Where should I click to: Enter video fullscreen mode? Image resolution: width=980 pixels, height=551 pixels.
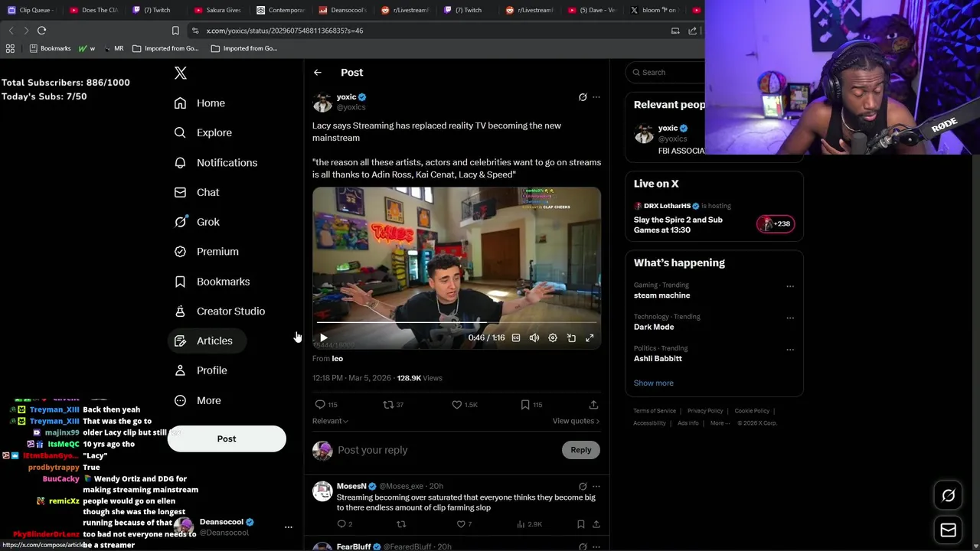click(590, 337)
